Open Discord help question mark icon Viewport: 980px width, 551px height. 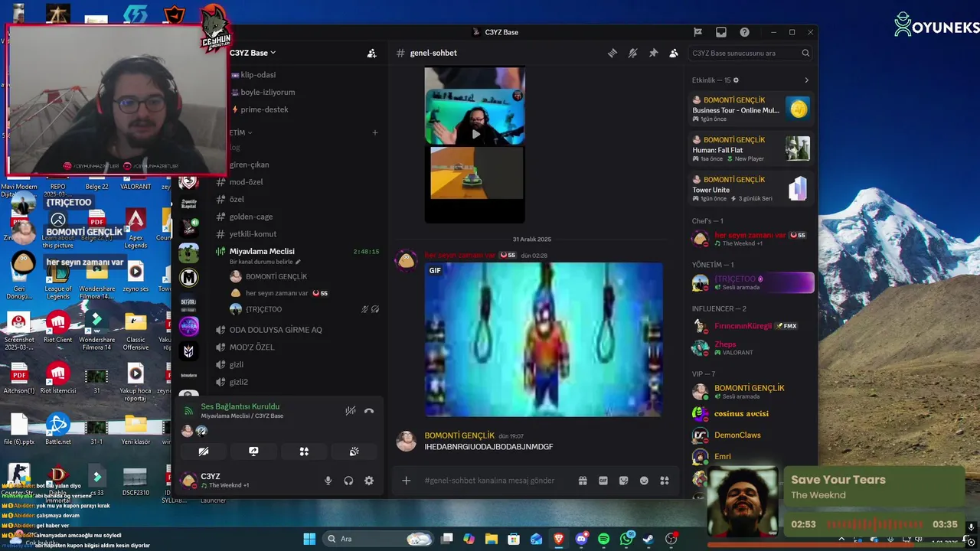coord(744,32)
